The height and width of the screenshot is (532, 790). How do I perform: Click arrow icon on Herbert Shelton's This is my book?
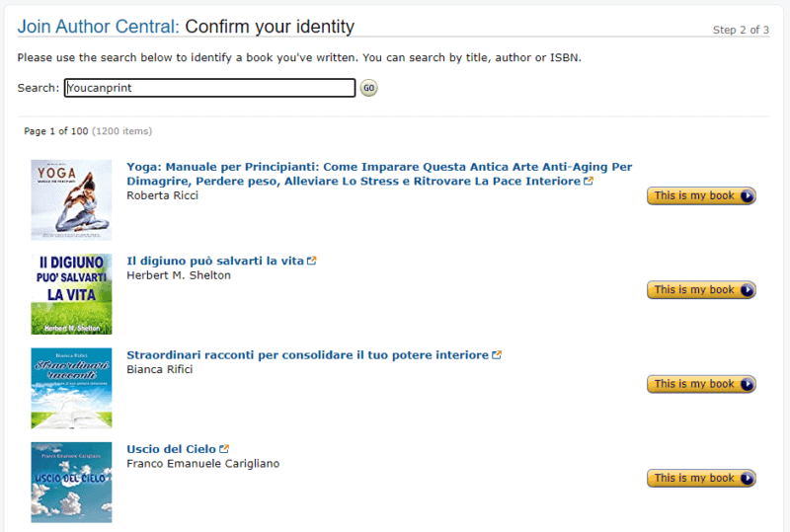pyautogui.click(x=748, y=289)
